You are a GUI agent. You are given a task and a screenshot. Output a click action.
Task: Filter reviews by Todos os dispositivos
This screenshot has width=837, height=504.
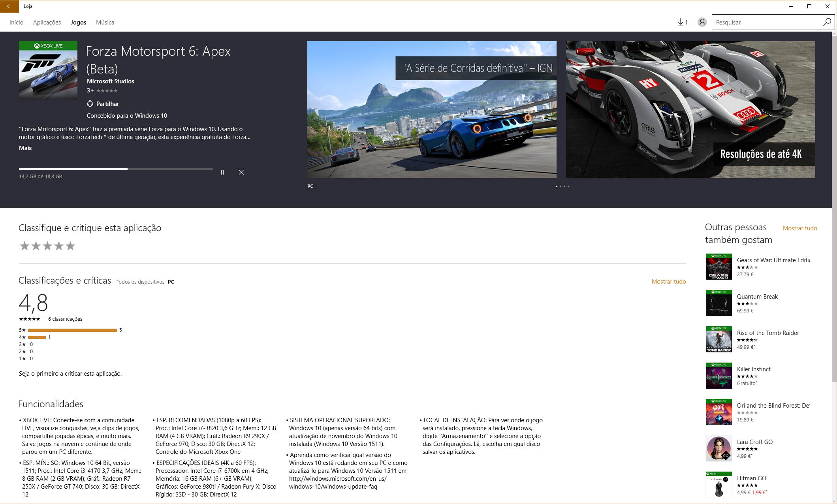(140, 282)
